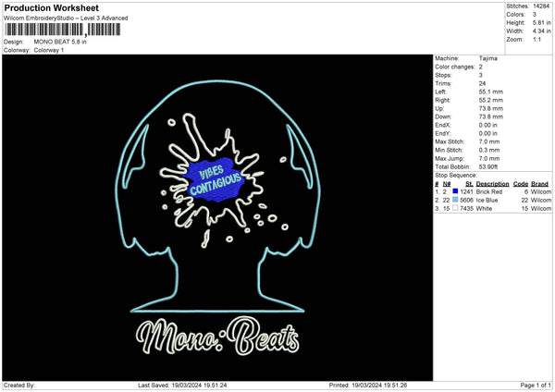
Task: Select the total bobbin value '53.90ft'
Action: (x=488, y=166)
